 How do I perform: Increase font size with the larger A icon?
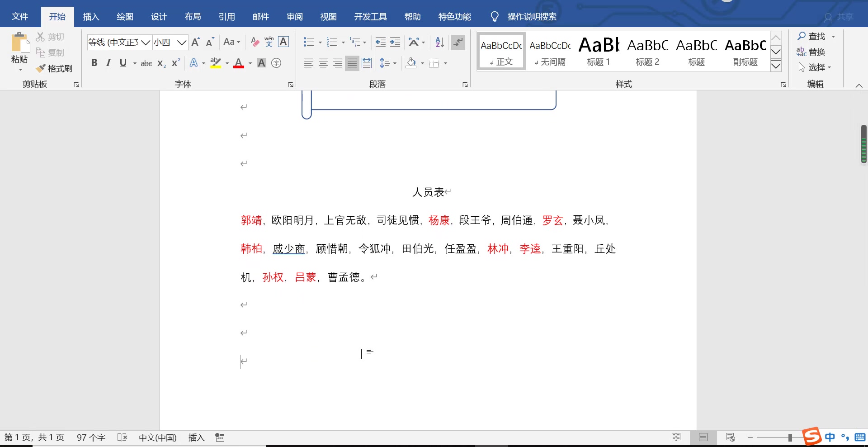pos(195,42)
